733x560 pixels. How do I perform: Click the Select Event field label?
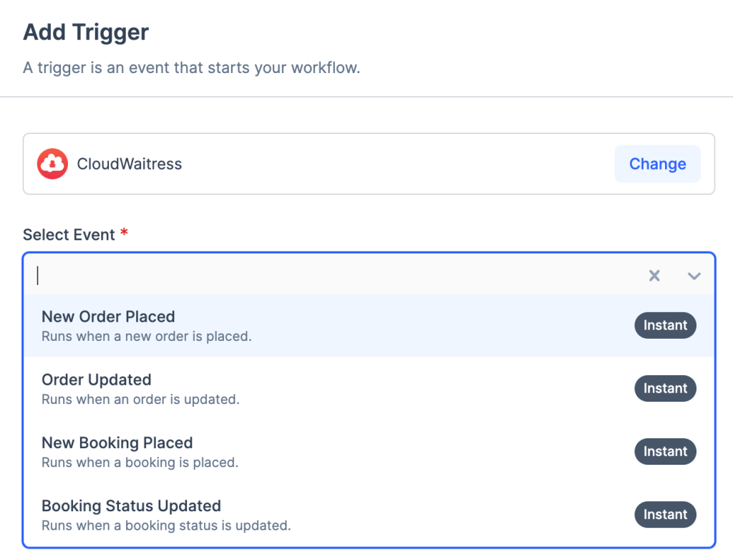(x=69, y=235)
